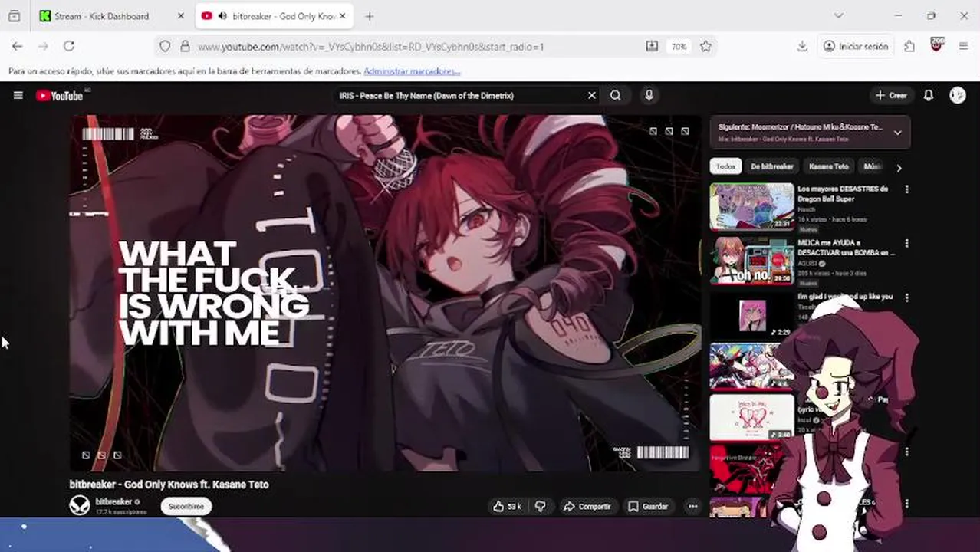Go back in the browser
The height and width of the screenshot is (552, 980).
coord(17,46)
